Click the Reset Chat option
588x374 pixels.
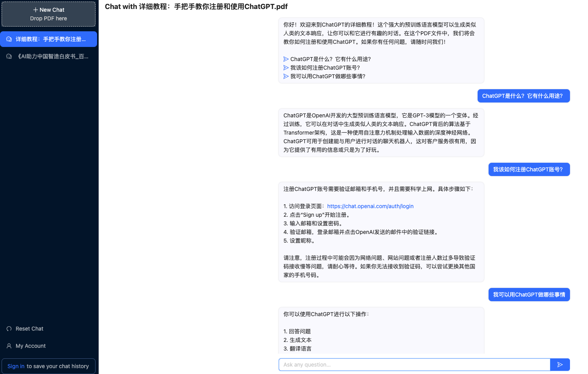tap(29, 329)
